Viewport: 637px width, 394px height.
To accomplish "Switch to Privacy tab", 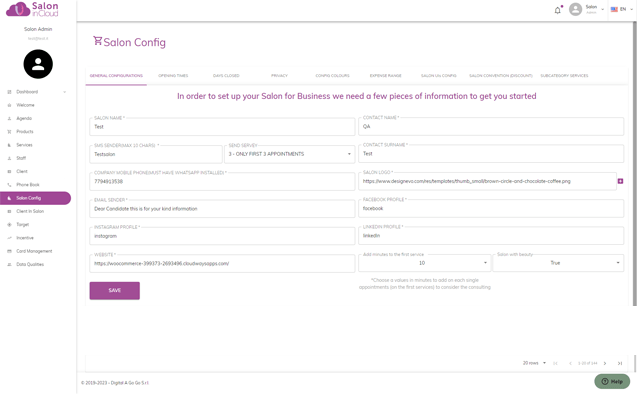I will (280, 76).
